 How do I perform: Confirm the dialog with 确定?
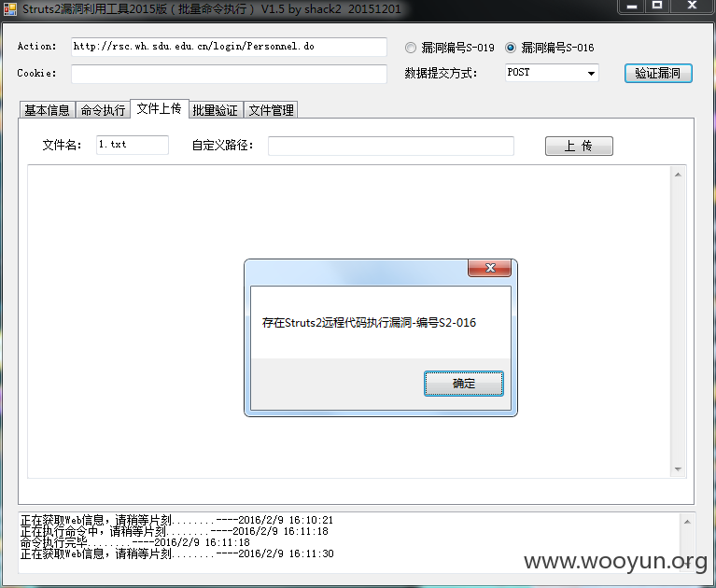(x=464, y=384)
